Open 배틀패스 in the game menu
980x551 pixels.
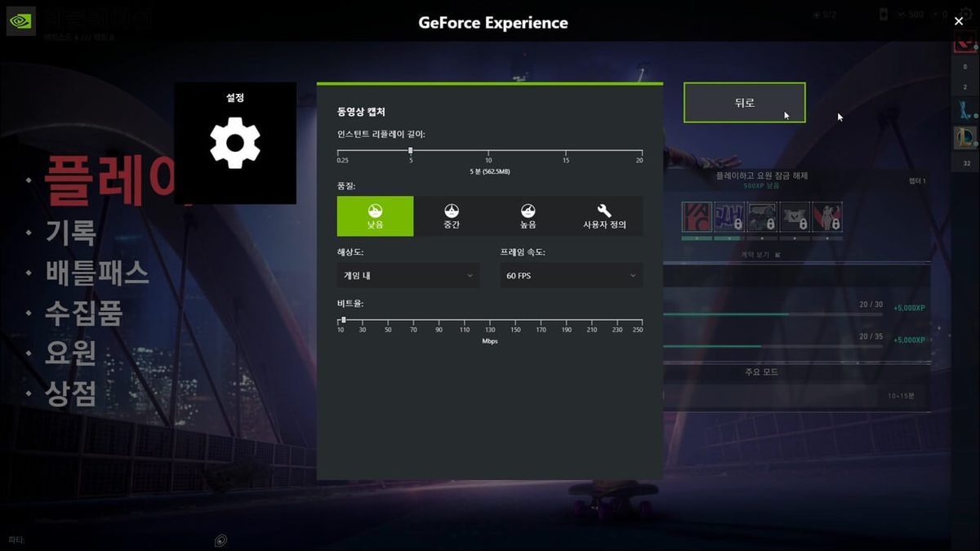coord(97,273)
